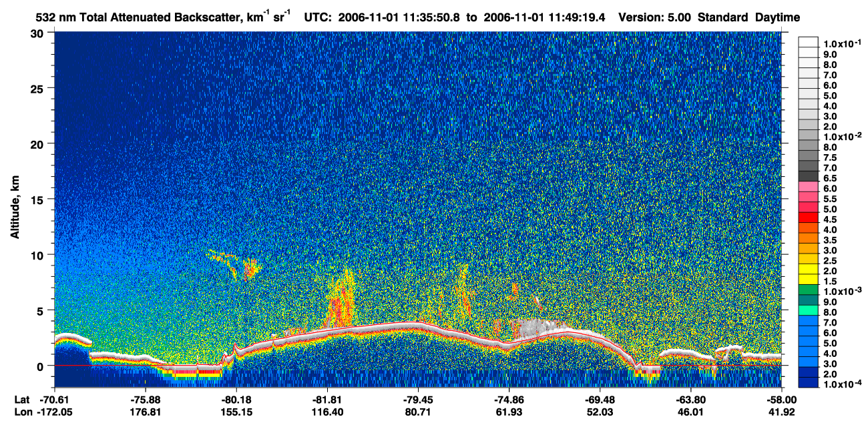
Task: Select the white swatch at 1.0x10-1
Action: click(808, 42)
